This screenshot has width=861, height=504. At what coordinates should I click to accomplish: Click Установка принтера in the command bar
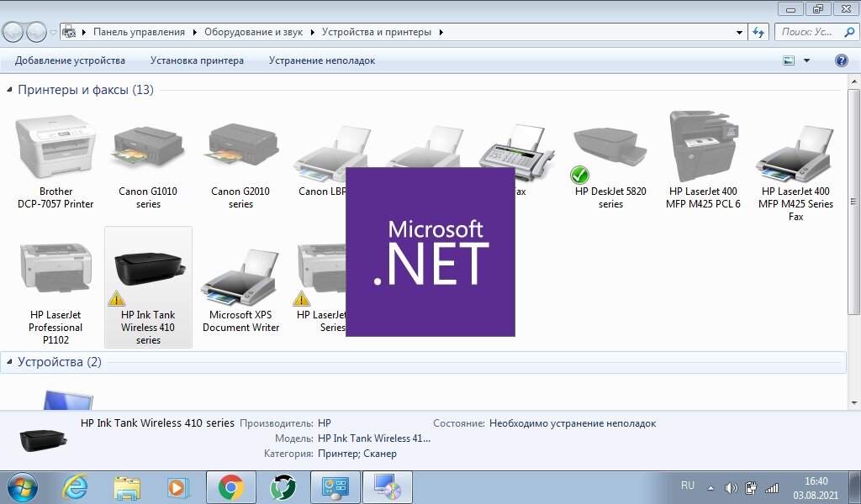click(x=197, y=60)
